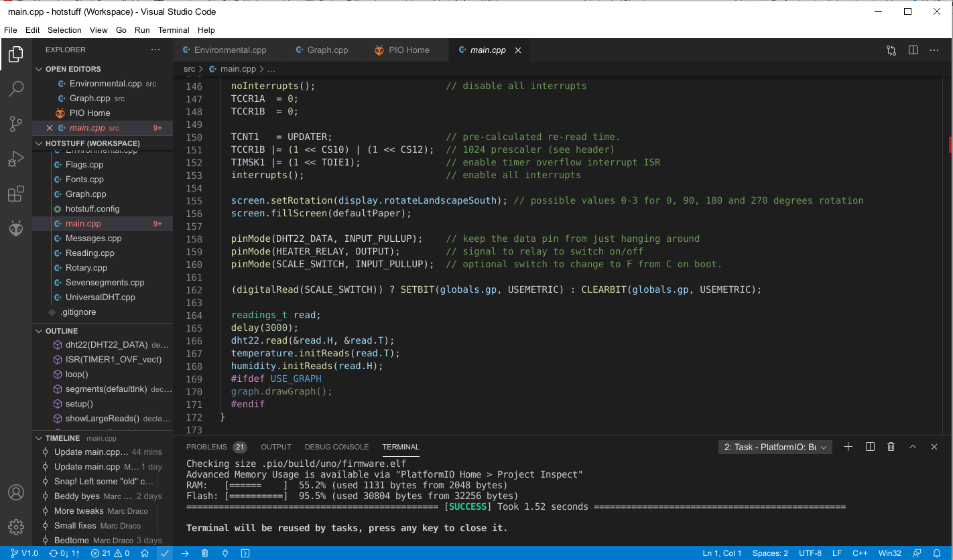Click Ln 1, Col 1 cursor position
Viewport: 953px width, 560px height.
point(722,553)
